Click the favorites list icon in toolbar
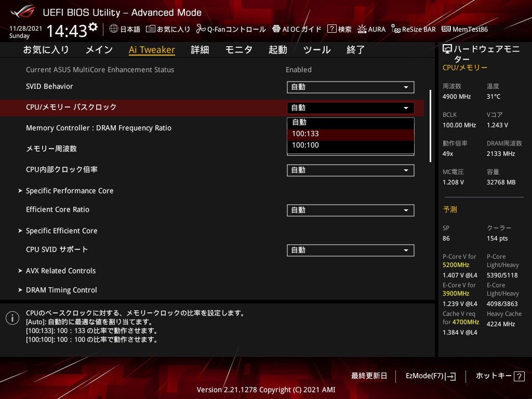 (x=150, y=29)
